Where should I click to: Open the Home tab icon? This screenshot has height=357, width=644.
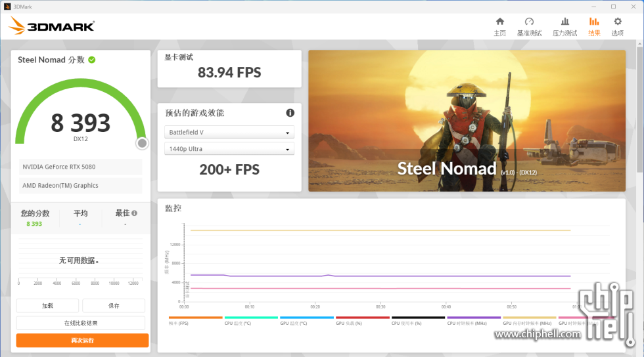500,22
